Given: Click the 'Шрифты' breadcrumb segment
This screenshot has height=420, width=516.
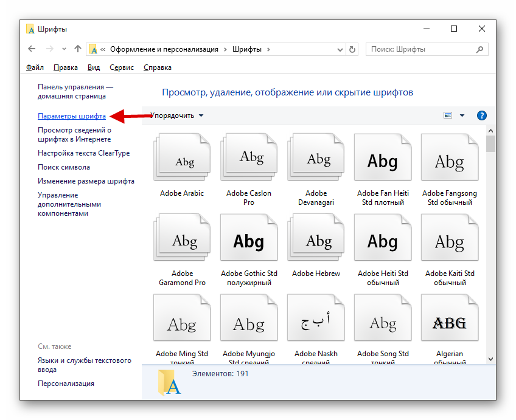Looking at the screenshot, I should [247, 49].
